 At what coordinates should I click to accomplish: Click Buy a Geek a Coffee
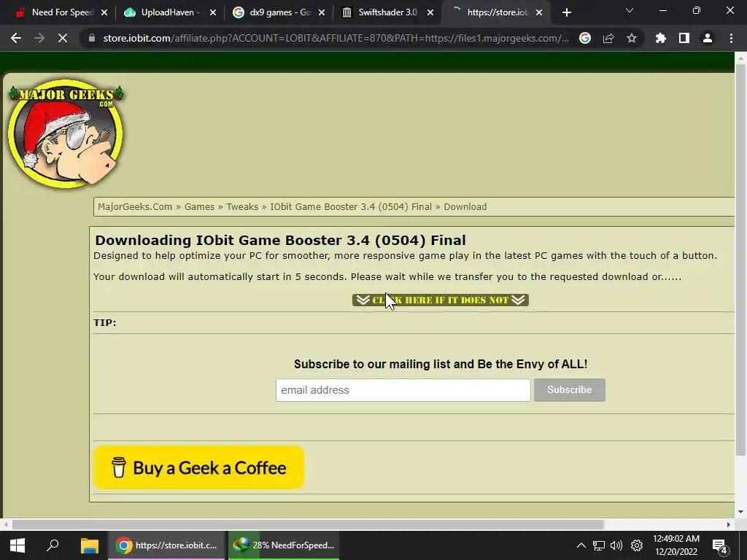point(198,467)
